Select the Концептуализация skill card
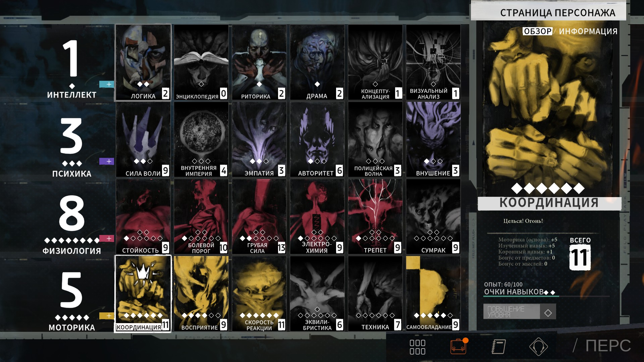644x362 pixels. coord(375,62)
